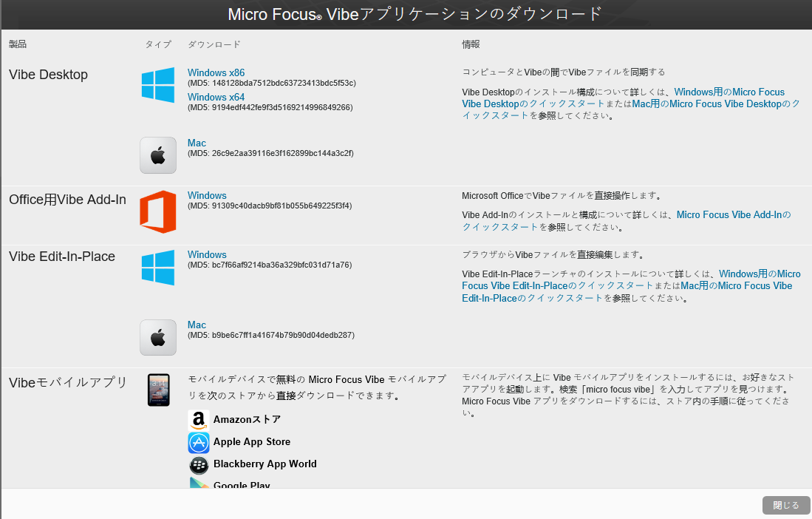Click the Apple Mac icon in Vibe Desktop section
The width and height of the screenshot is (812, 519).
pos(158,155)
